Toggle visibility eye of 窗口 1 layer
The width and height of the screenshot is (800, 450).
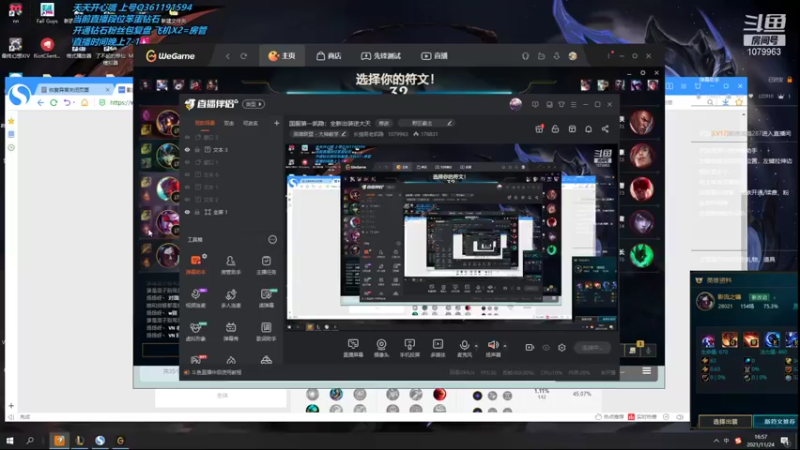187,162
